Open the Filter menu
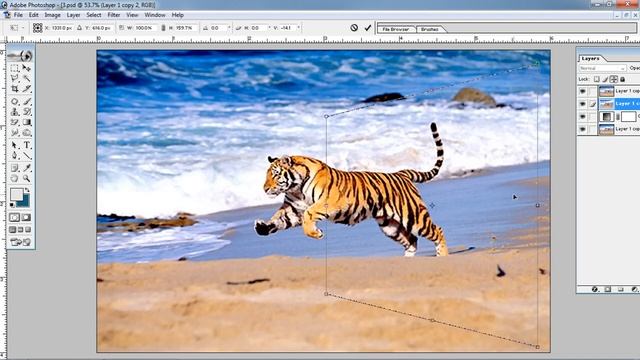Screen dimensions: 640x360 pos(114,15)
